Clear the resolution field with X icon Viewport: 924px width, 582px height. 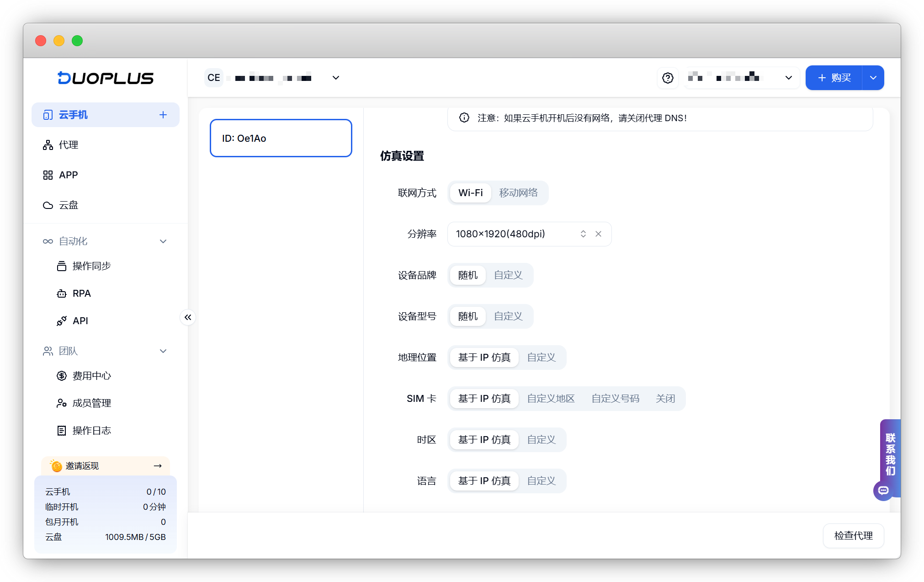598,234
